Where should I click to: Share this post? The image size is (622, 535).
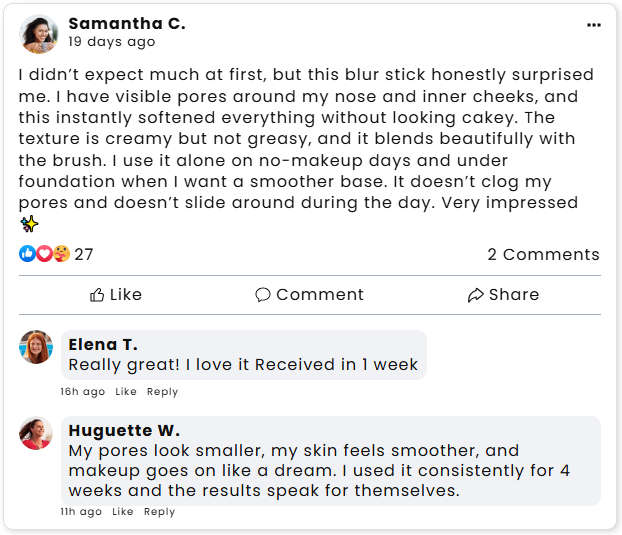(503, 294)
